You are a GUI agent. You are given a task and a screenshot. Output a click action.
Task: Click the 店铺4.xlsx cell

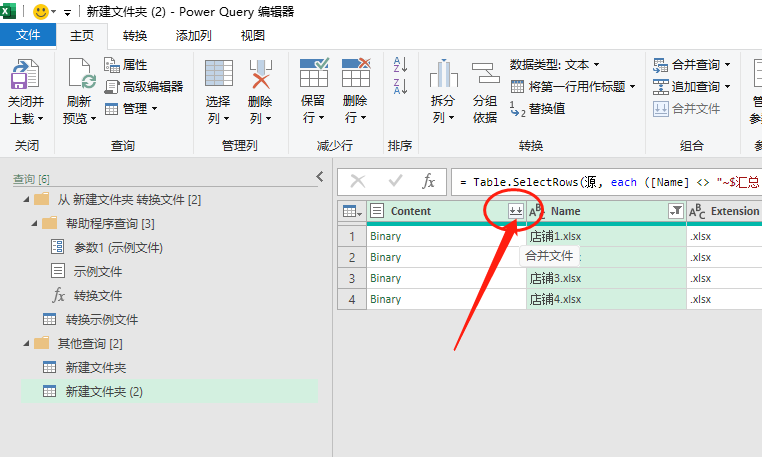[x=606, y=299]
